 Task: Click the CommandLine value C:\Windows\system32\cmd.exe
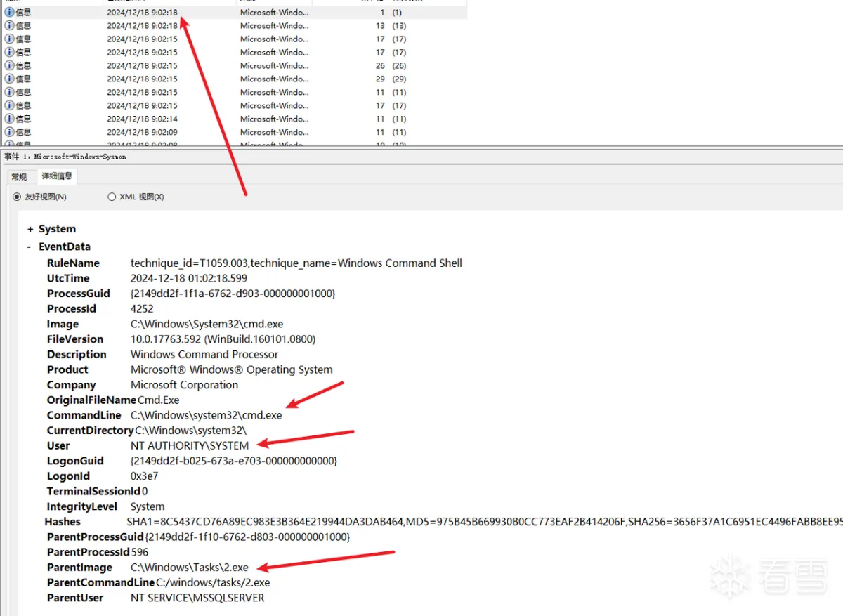[207, 415]
